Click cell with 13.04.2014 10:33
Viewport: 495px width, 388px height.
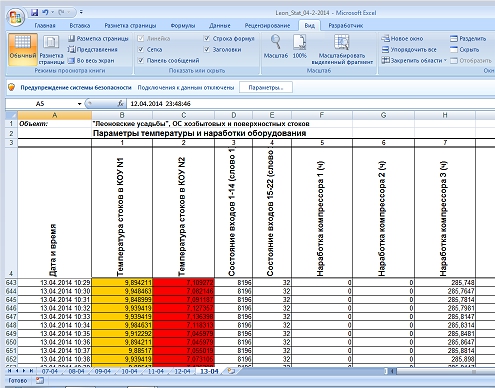point(54,316)
